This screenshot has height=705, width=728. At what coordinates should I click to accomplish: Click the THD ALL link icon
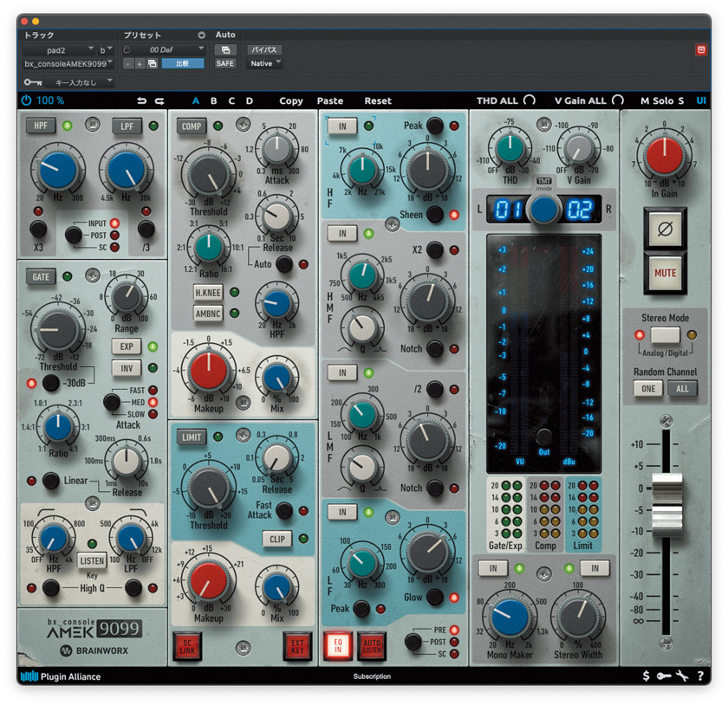pos(530,100)
